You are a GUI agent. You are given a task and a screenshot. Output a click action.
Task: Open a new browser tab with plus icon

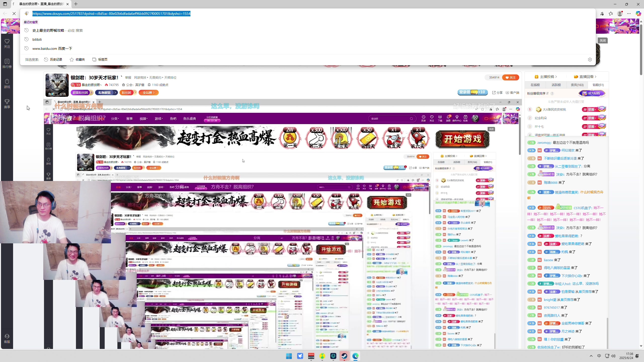point(76,4)
